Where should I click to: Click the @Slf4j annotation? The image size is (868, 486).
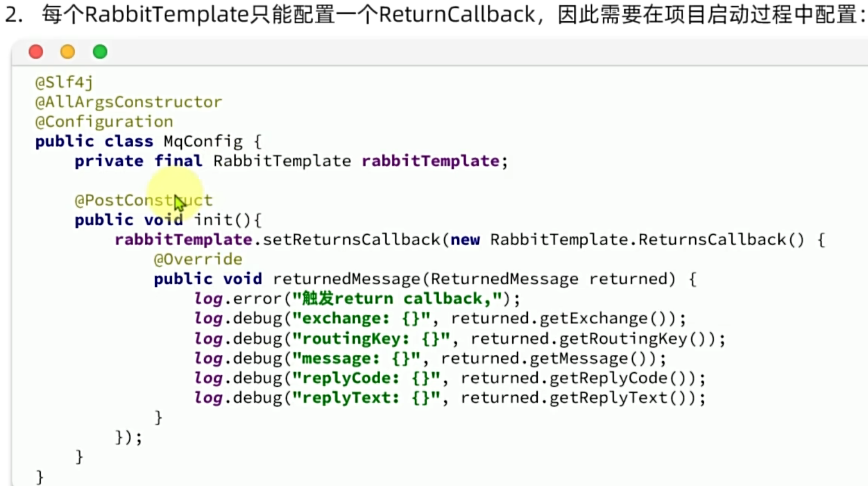tap(64, 83)
